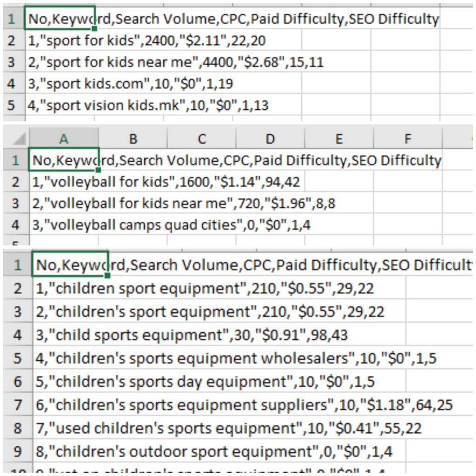This screenshot has width=476, height=476.
Task: Select row 6 header number
Action: (17, 382)
